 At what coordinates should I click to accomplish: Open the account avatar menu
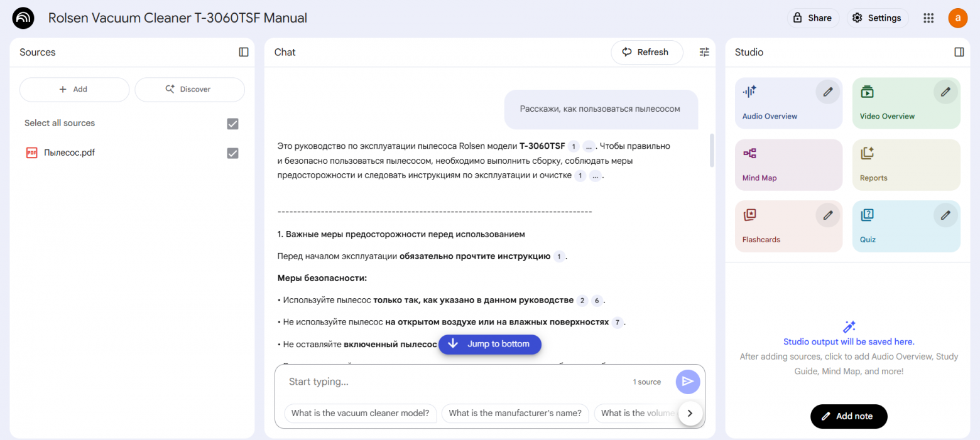pyautogui.click(x=957, y=18)
